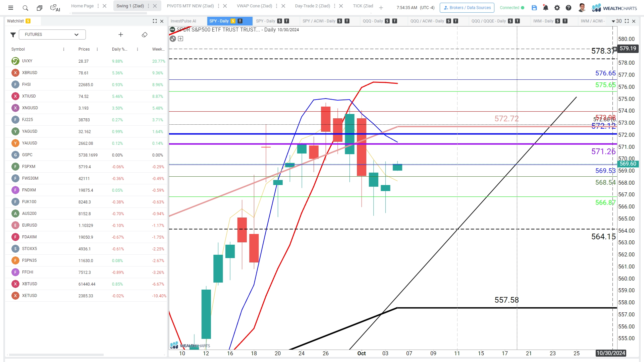644x362 pixels.
Task: Switch to Day-Trade 2 (Ziad) tab
Action: [x=312, y=6]
